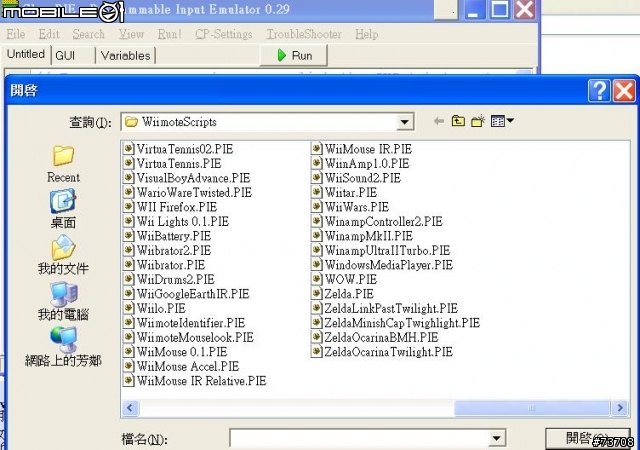
Task: Select file ZeldaLinkPastTwilight.PIE
Action: [x=391, y=308]
